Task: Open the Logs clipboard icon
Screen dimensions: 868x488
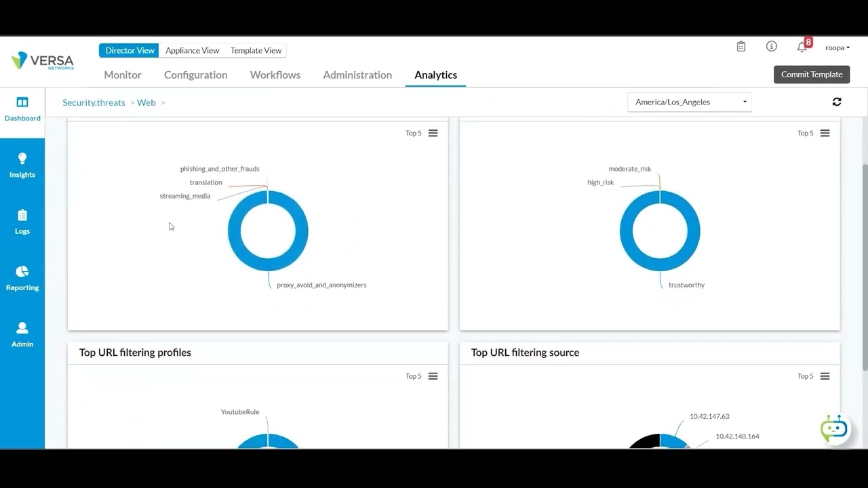Action: point(22,216)
